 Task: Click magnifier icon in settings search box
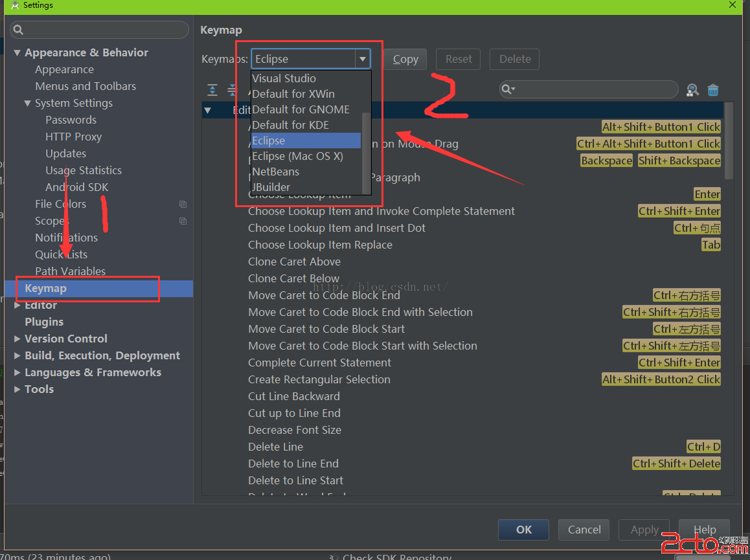[18, 30]
